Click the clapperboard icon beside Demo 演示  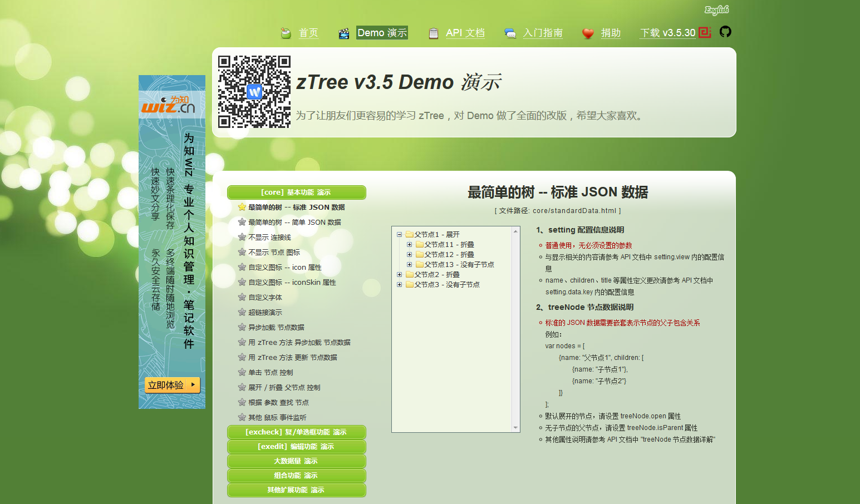(344, 33)
